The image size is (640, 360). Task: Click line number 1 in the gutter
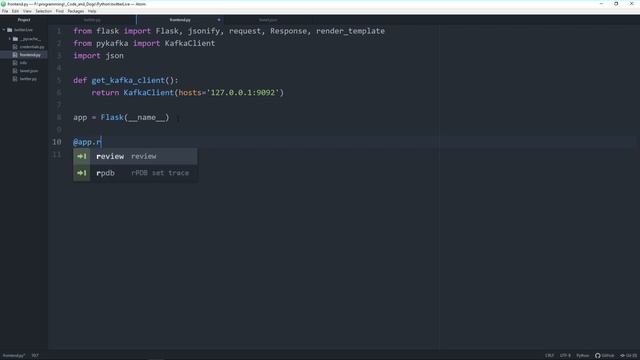pos(59,31)
